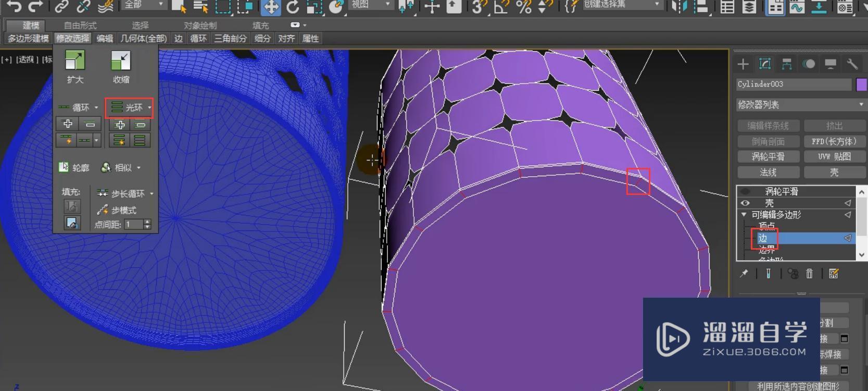Open the Modify panel tab icon
The width and height of the screenshot is (868, 391).
click(765, 64)
